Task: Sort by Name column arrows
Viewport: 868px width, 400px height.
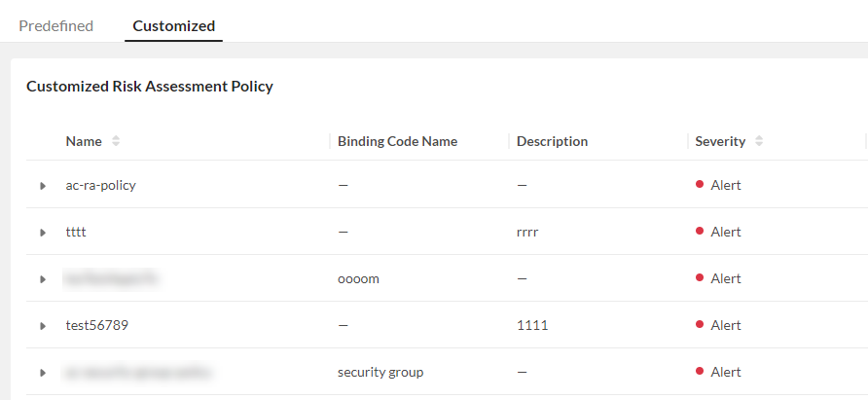Action: pos(116,142)
